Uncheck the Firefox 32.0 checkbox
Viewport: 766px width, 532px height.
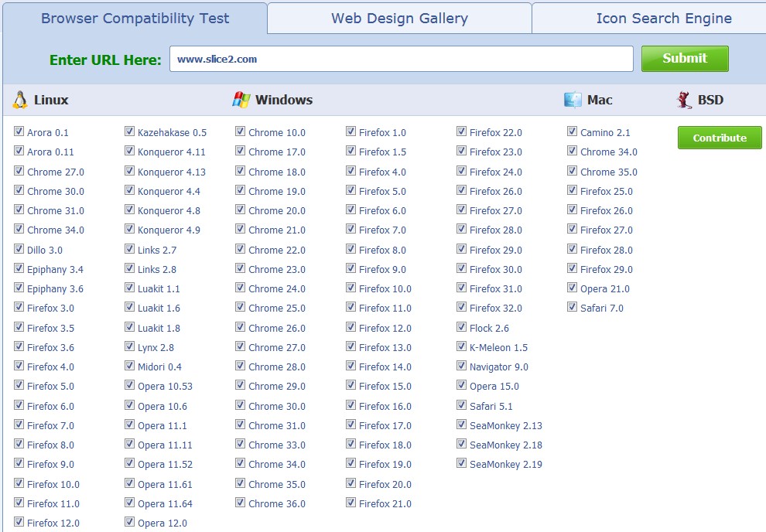tap(462, 307)
